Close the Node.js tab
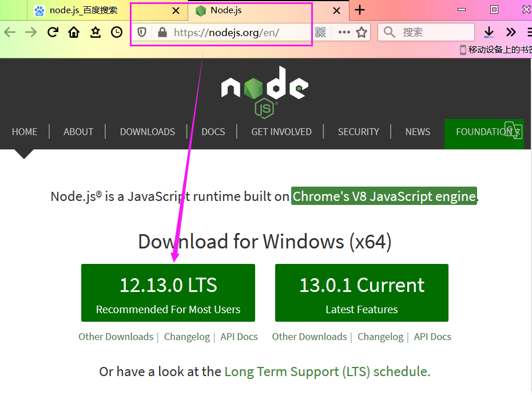532x395 pixels. pos(336,11)
